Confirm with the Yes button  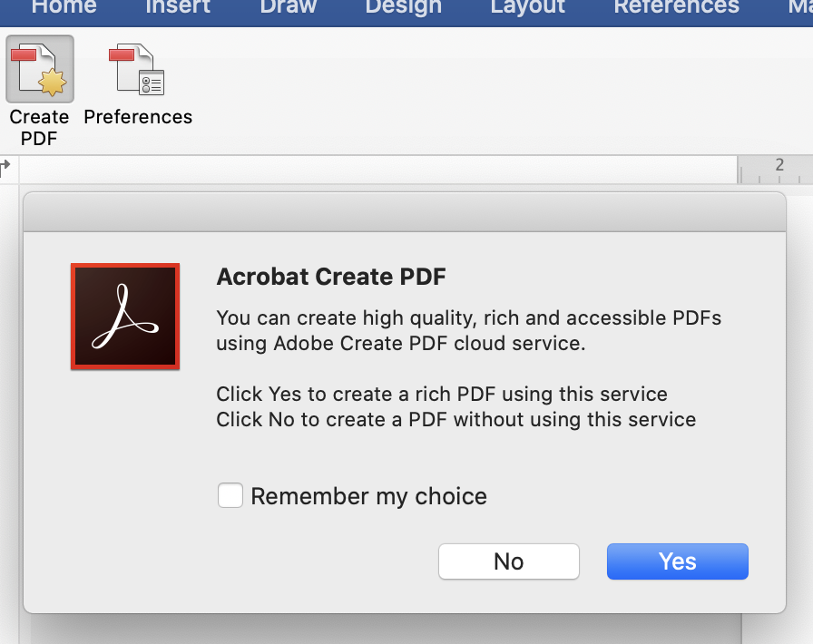[678, 561]
